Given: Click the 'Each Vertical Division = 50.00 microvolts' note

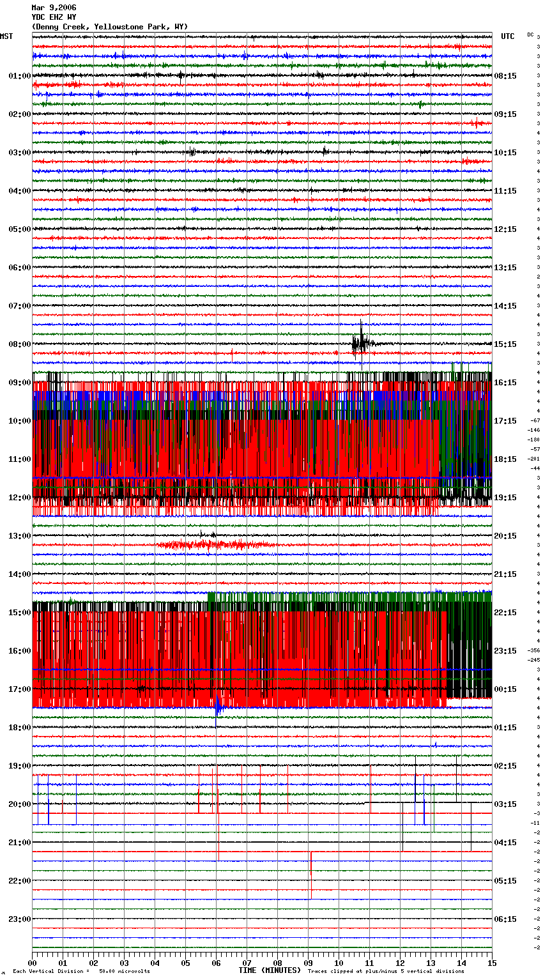Looking at the screenshot, I should point(81,971).
